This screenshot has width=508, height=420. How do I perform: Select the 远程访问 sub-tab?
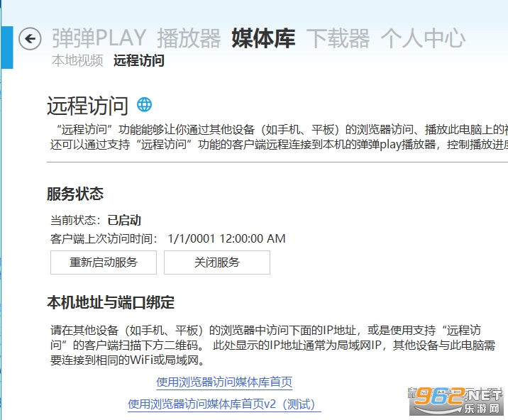(x=138, y=60)
